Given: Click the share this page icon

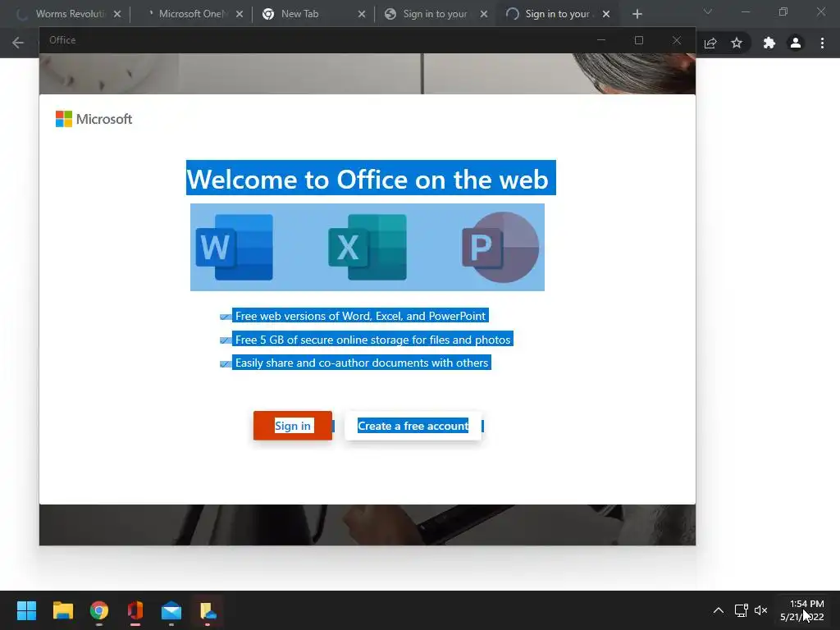Looking at the screenshot, I should click(710, 43).
